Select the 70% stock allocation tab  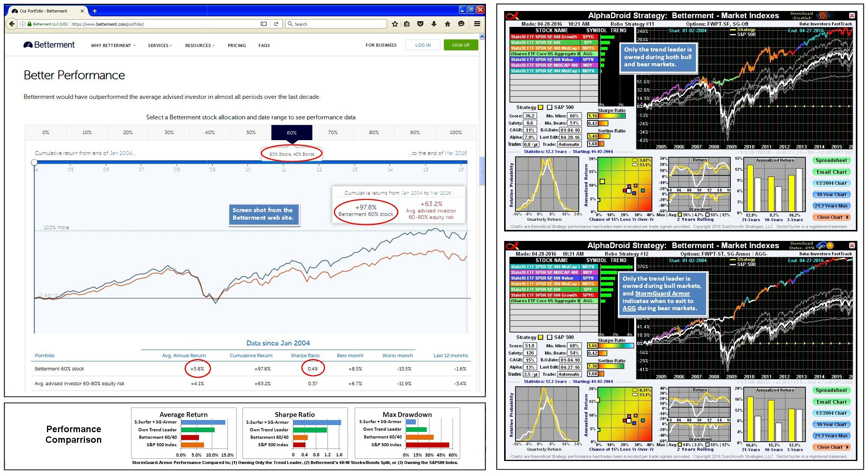[x=332, y=133]
